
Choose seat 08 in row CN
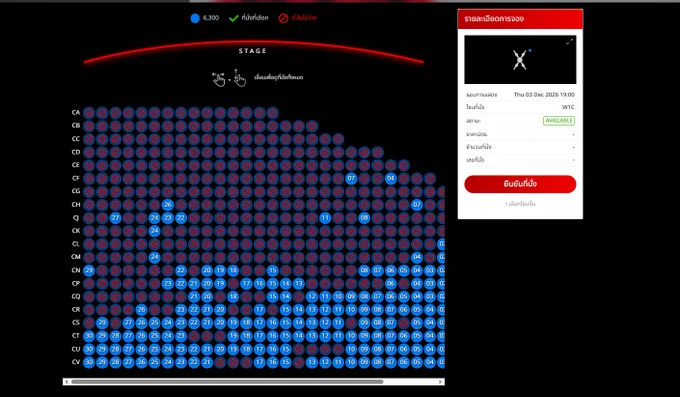364,270
